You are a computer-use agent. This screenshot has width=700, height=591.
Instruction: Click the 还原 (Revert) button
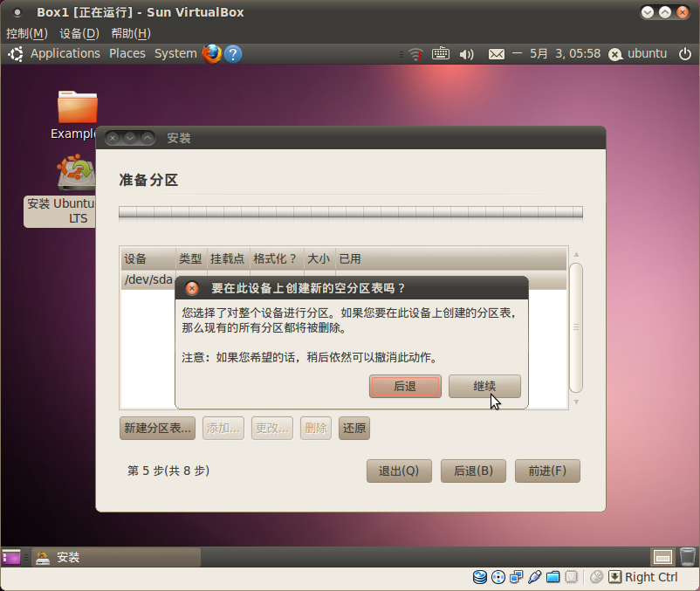pyautogui.click(x=354, y=429)
